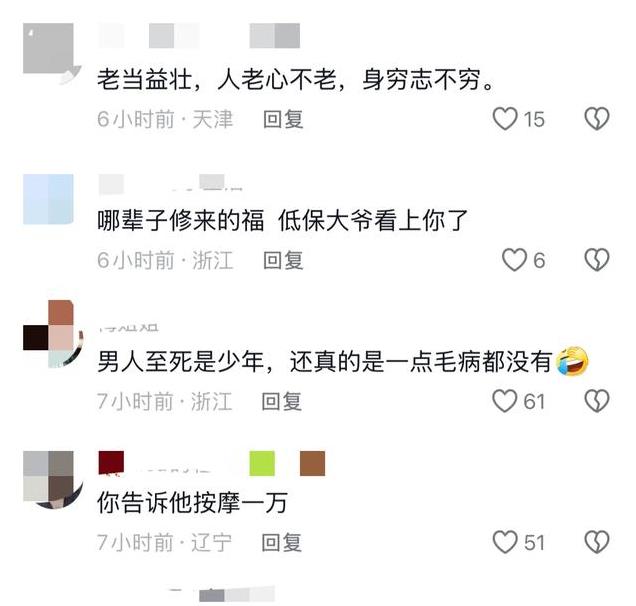Open username above 老当益壮 comment
Image resolution: width=636 pixels, height=606 pixels.
[x=199, y=36]
